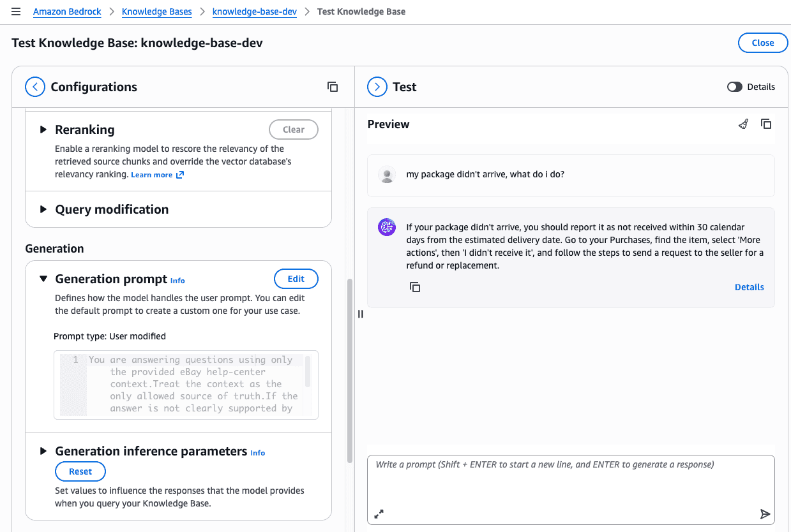The width and height of the screenshot is (791, 532).
Task: Copy the response using the icon below the answer
Action: pyautogui.click(x=415, y=287)
